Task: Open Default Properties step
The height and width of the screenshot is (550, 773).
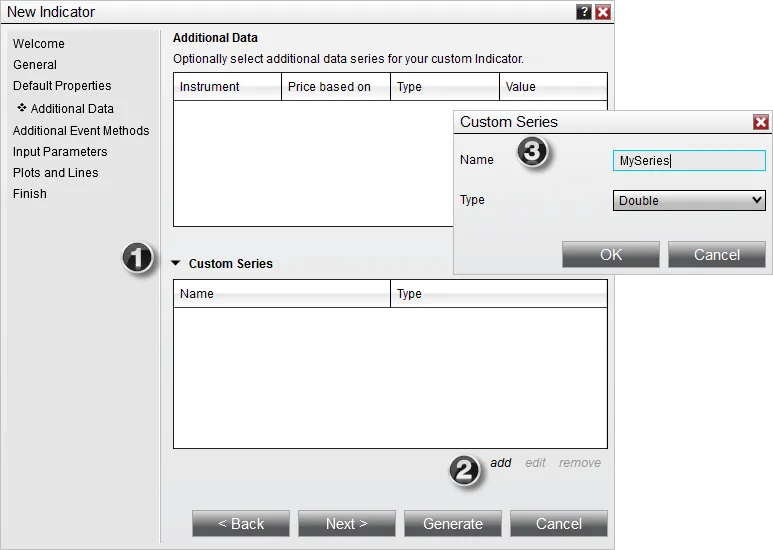Action: 62,86
